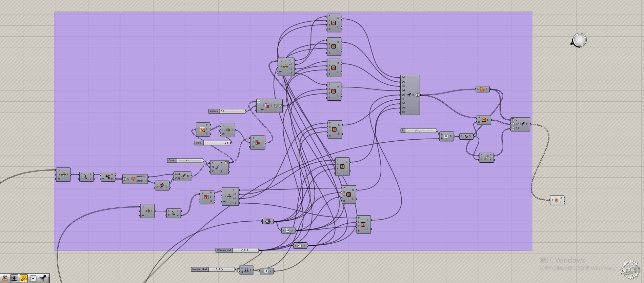Toggle the yellow sketch scribble icon

point(24,278)
